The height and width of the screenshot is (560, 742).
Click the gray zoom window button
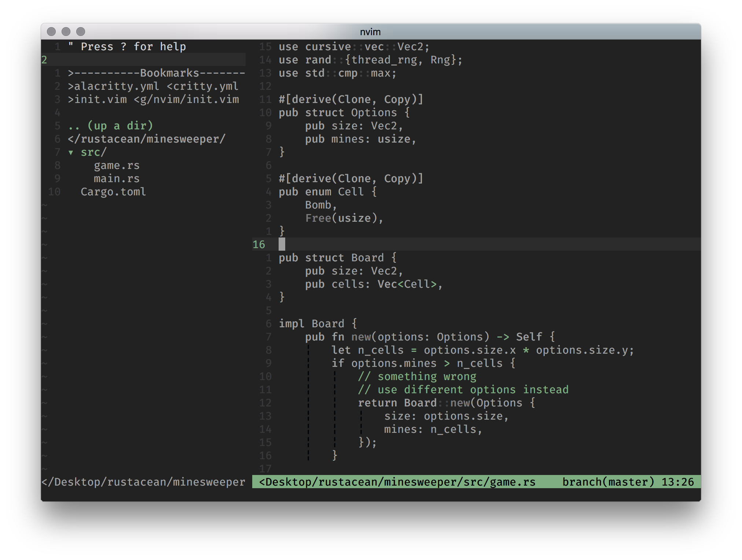[81, 32]
